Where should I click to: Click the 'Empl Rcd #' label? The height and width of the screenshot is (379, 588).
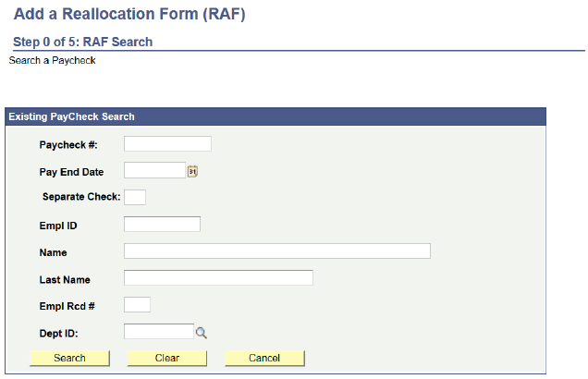(x=67, y=306)
